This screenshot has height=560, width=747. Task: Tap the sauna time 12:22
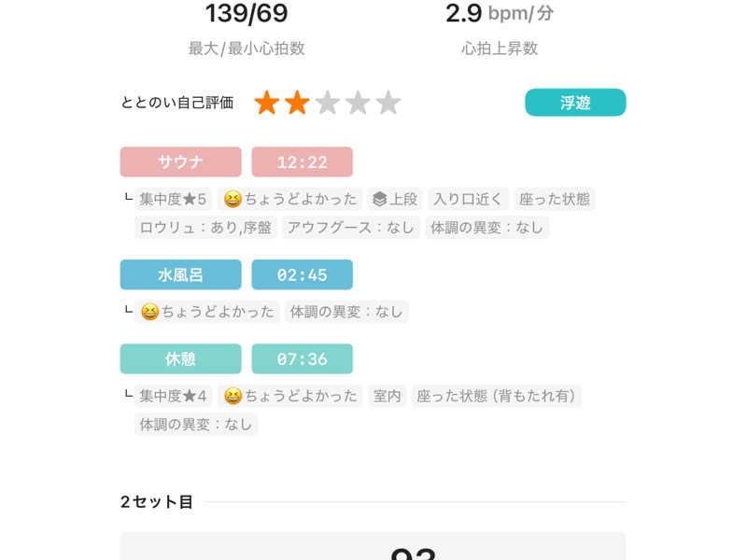click(302, 161)
